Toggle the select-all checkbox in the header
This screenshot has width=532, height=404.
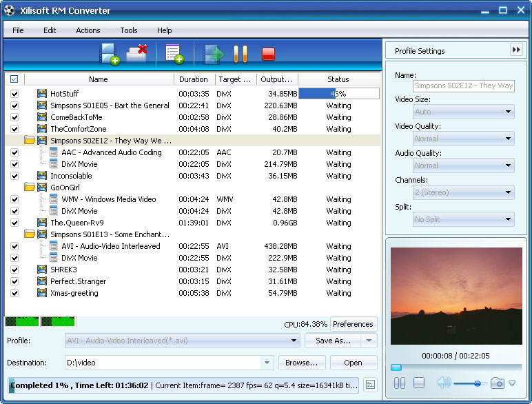tap(14, 79)
